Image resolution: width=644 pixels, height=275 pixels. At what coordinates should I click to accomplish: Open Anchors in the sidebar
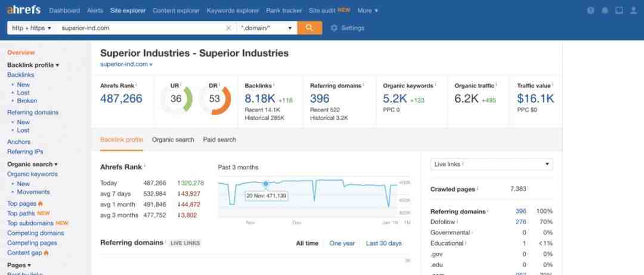pyautogui.click(x=19, y=142)
